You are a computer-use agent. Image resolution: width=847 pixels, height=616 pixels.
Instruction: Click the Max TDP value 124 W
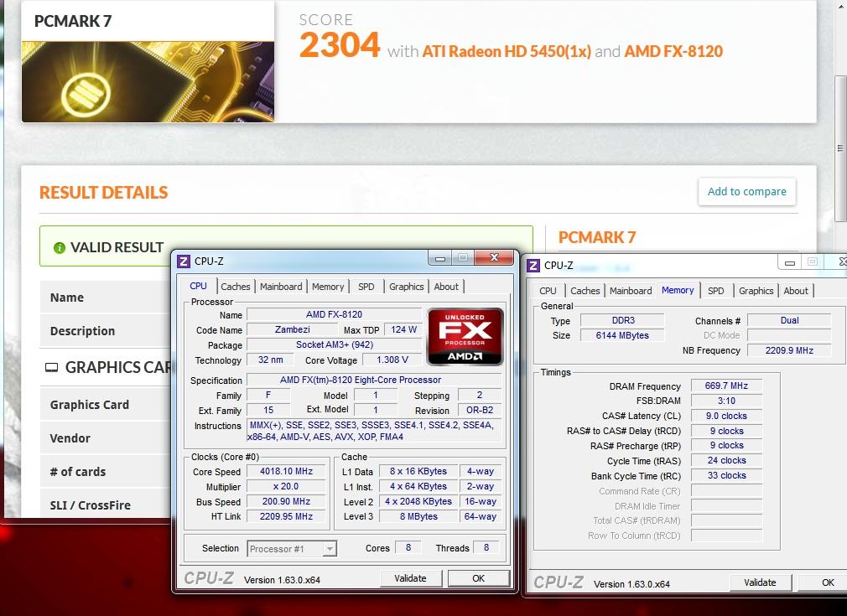pyautogui.click(x=403, y=329)
